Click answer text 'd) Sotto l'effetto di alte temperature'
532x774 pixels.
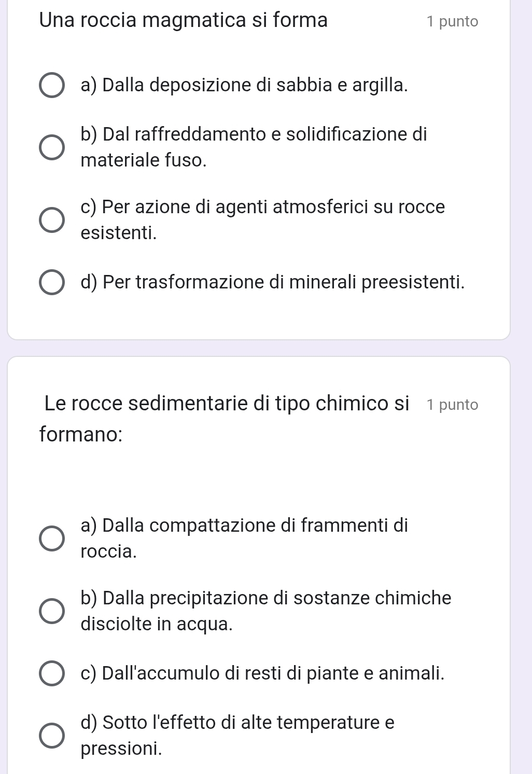[x=237, y=723]
